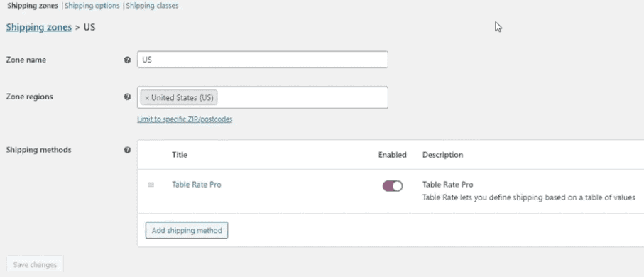This screenshot has width=644, height=277.
Task: Focus the Zone name input field
Action: pos(263,59)
